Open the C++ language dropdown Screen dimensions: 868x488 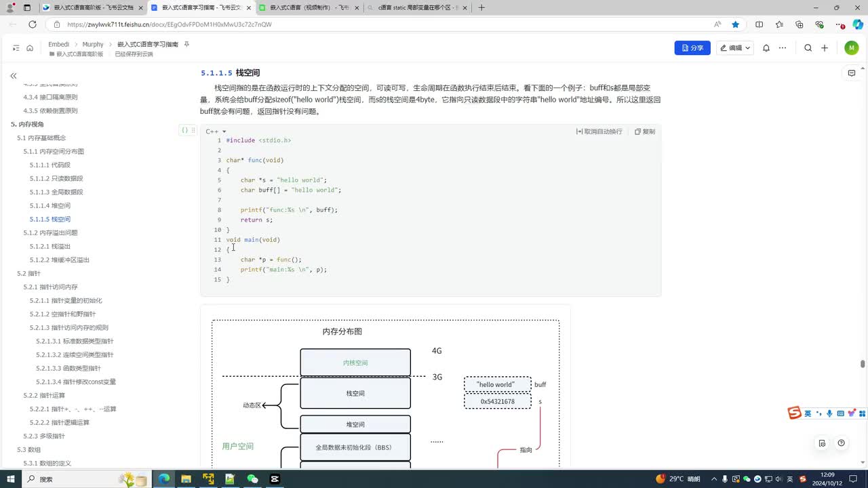coord(216,131)
